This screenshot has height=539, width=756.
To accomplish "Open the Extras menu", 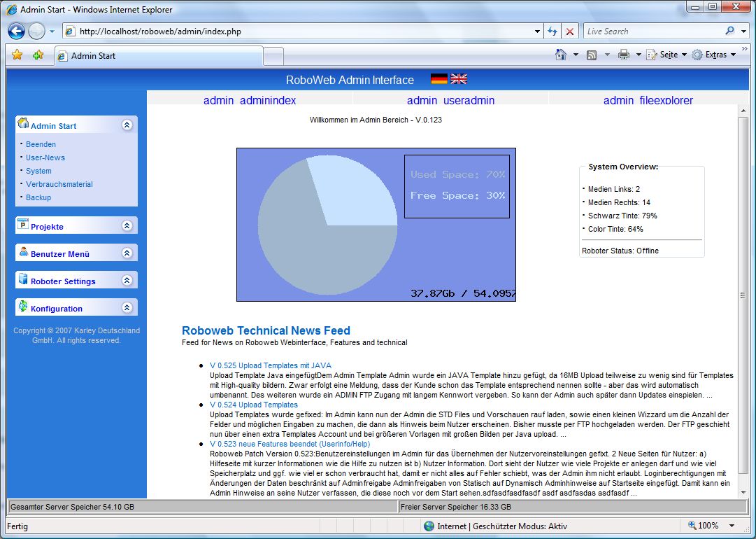I will point(713,55).
